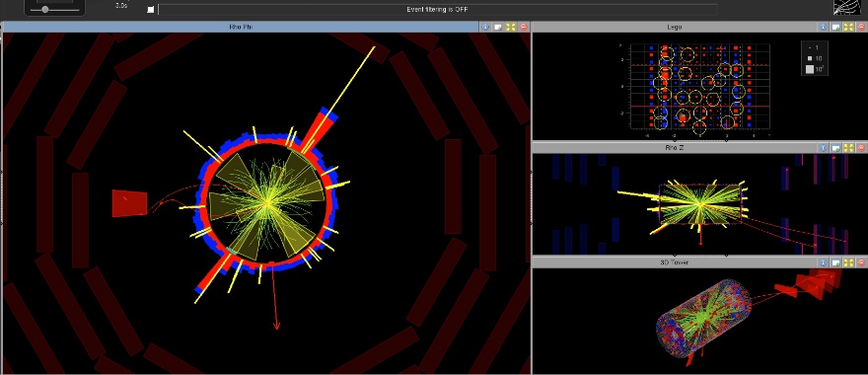Remove Lego view with red icon
Screen dimensions: 868x375
pos(861,27)
